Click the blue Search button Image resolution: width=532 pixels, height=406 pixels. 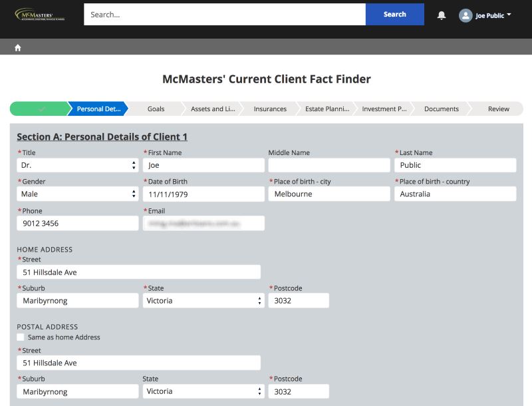[394, 14]
